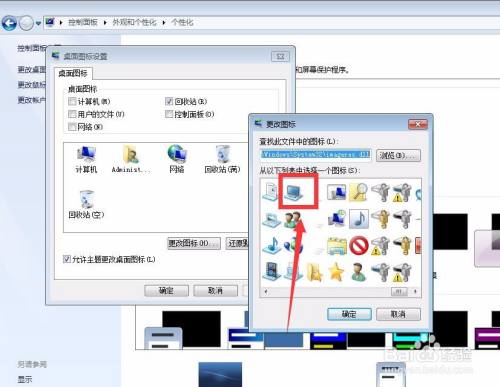Expand the breadcrumb arrow before 个性化
This screenshot has width=500, height=387.
164,23
